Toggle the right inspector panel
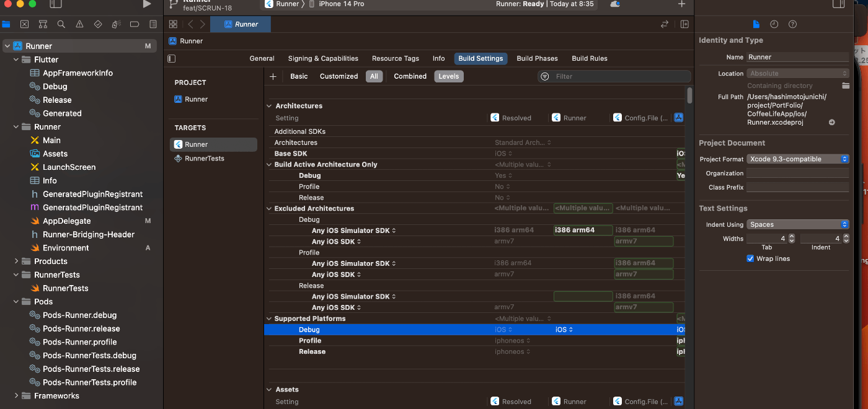868x409 pixels. click(839, 4)
